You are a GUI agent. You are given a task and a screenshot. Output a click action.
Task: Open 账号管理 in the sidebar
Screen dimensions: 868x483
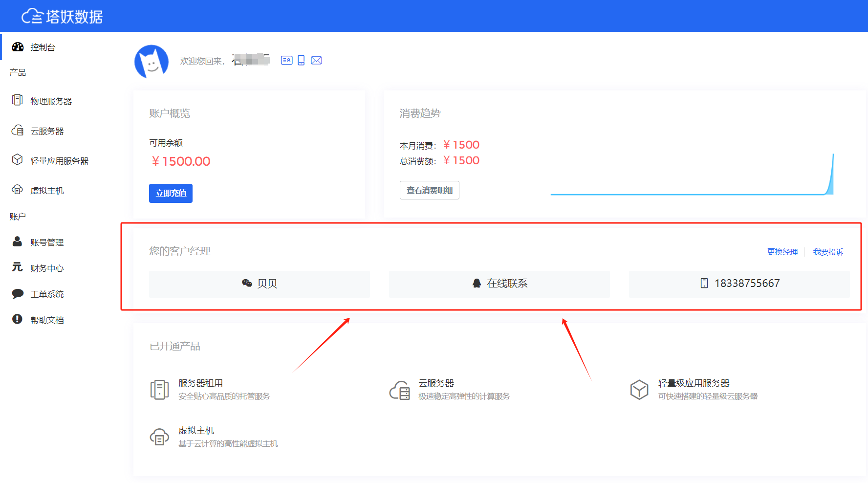(47, 242)
